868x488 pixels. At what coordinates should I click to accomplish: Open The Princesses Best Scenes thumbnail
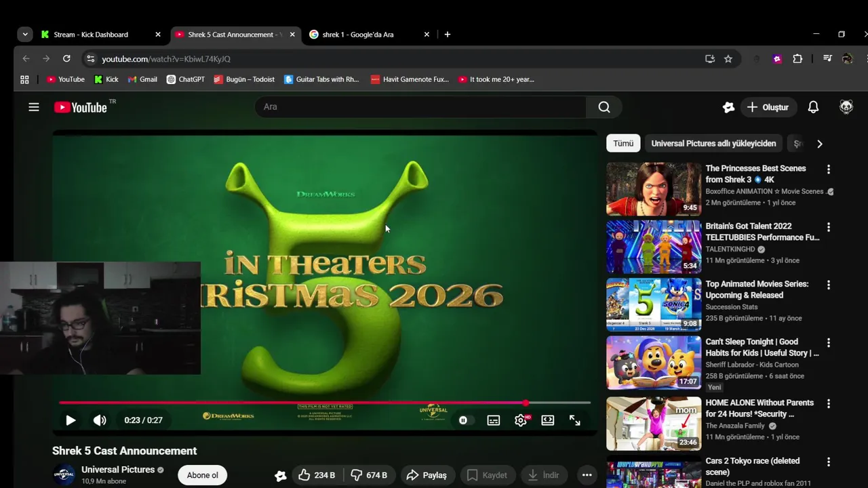[x=654, y=189]
